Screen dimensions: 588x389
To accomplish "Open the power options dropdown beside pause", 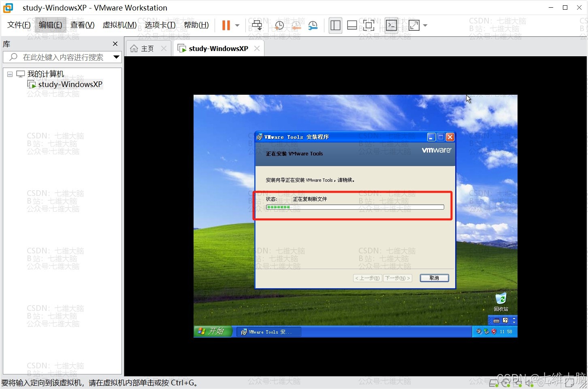I will [237, 26].
